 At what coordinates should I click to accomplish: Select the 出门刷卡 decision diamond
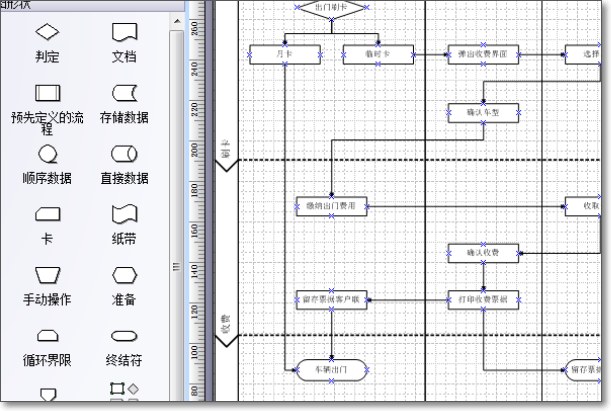point(331,9)
